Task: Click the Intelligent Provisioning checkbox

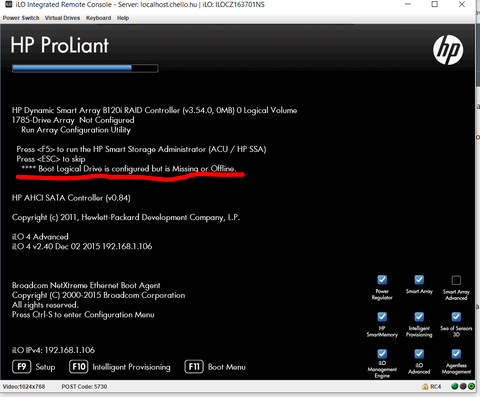Action: [419, 317]
